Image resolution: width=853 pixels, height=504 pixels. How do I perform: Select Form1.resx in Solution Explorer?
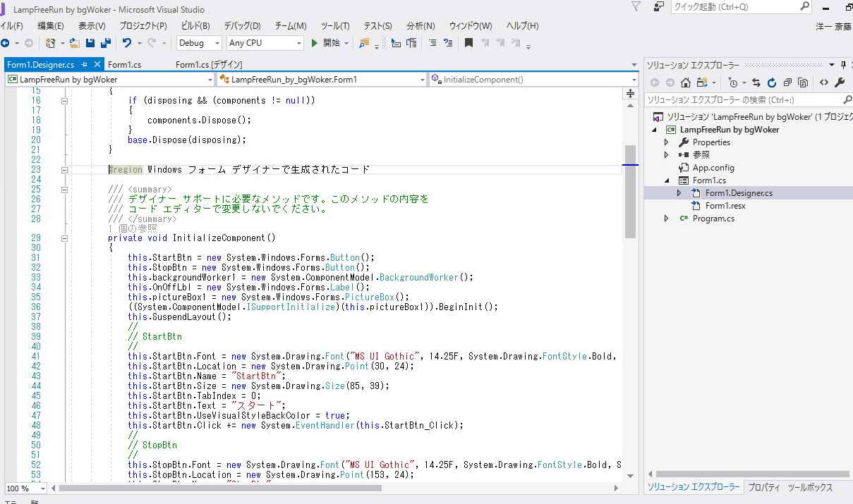[725, 206]
